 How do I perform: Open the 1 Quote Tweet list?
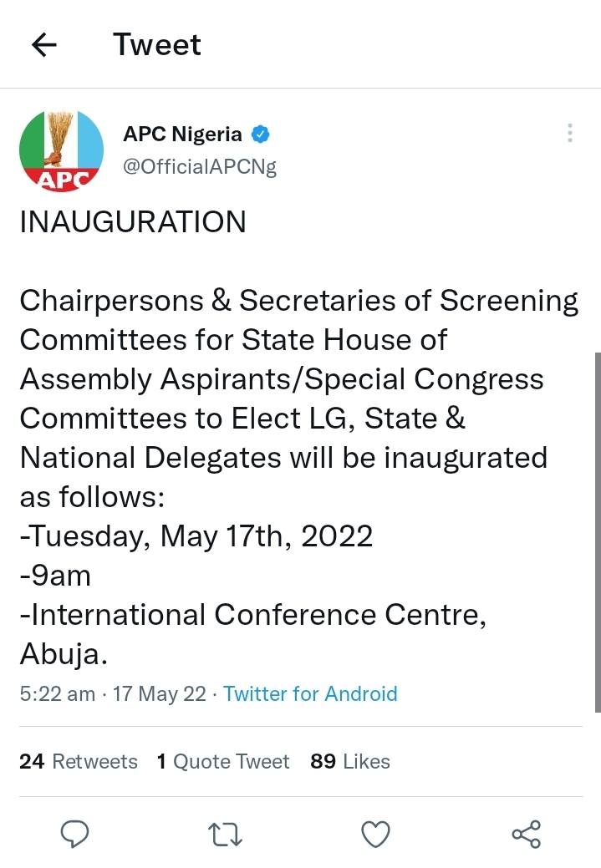click(x=222, y=761)
